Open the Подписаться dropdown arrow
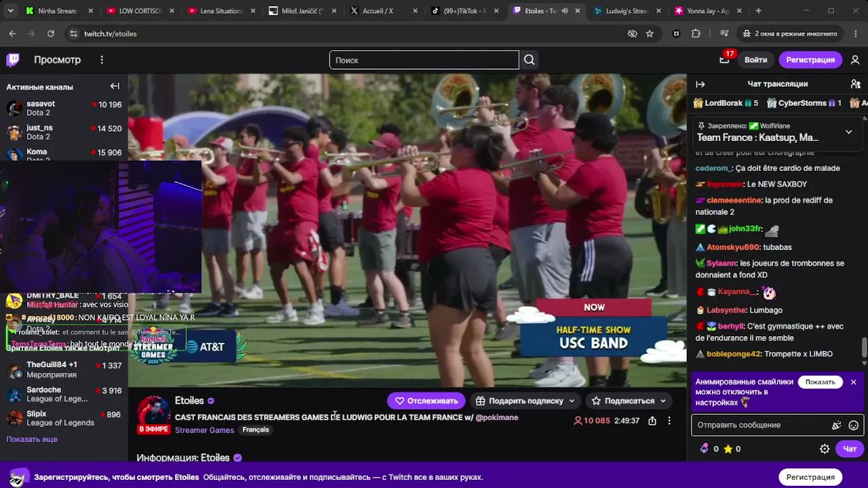This screenshot has height=488, width=868. (x=663, y=401)
